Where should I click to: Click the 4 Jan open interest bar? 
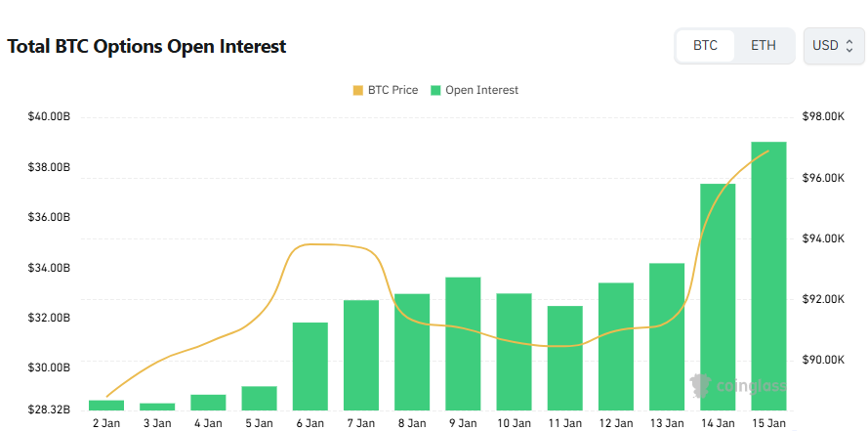point(208,402)
